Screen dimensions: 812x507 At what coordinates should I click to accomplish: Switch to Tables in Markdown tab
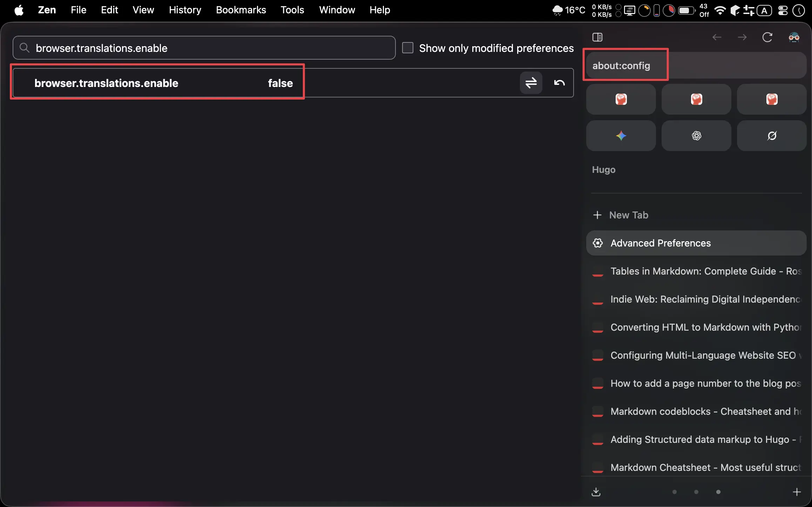point(705,271)
